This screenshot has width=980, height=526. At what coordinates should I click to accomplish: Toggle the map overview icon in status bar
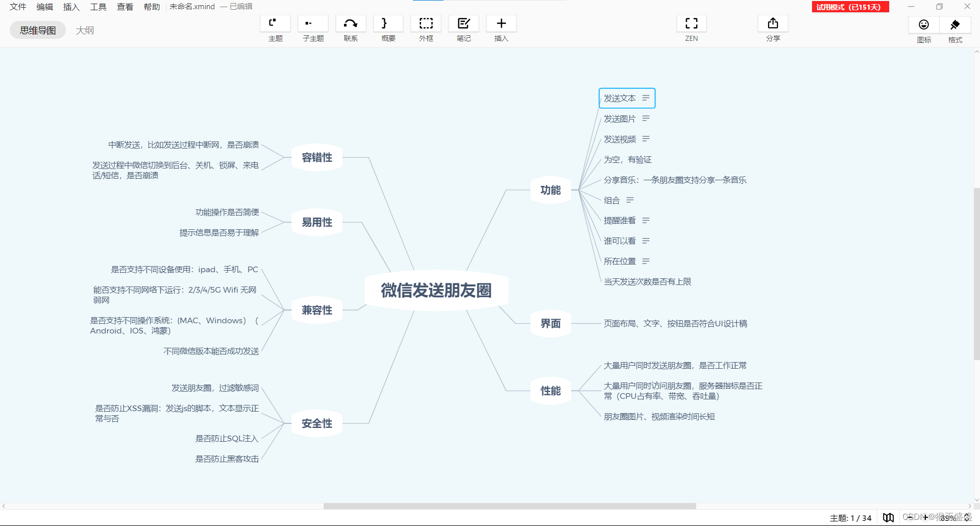[889, 517]
